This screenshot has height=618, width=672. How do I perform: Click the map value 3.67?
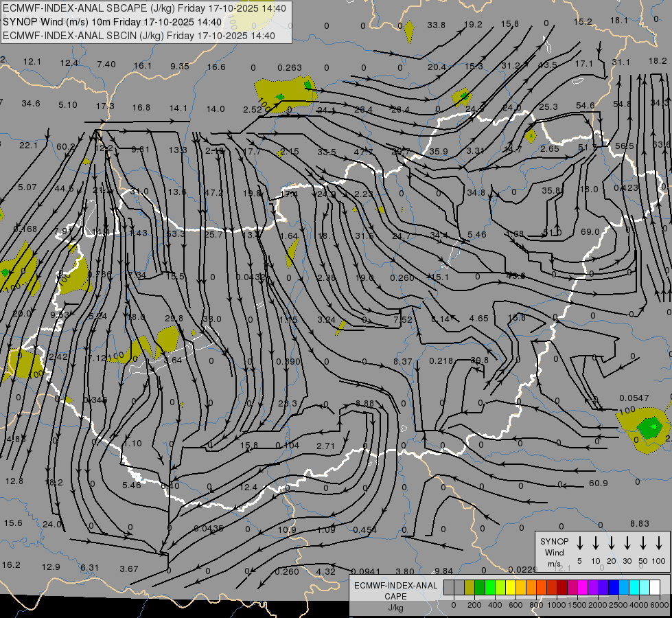(128, 569)
